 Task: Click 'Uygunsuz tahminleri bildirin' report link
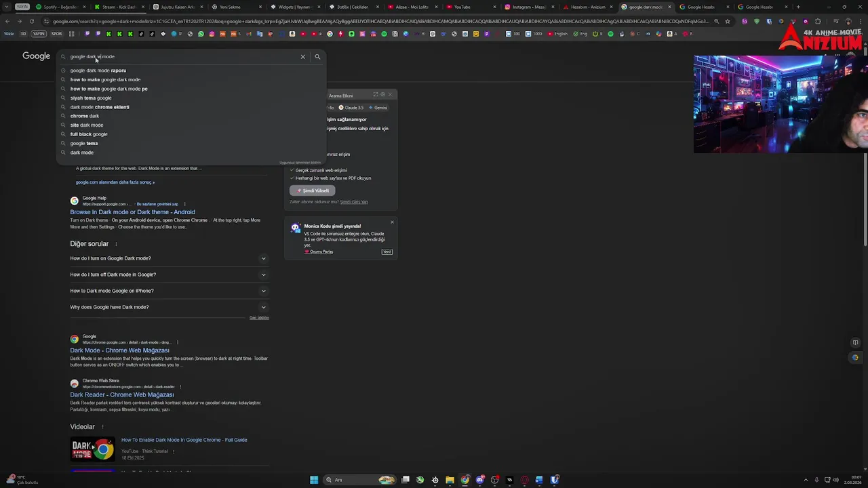pos(300,163)
